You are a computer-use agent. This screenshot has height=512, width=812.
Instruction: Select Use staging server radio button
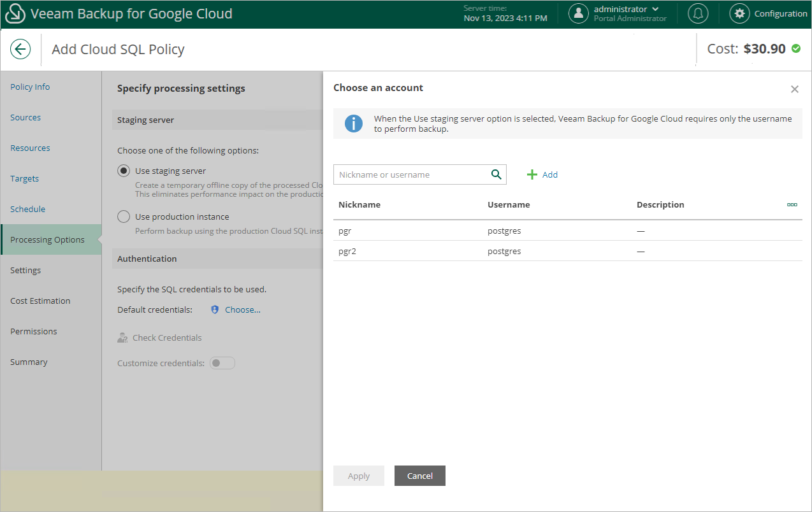click(124, 171)
